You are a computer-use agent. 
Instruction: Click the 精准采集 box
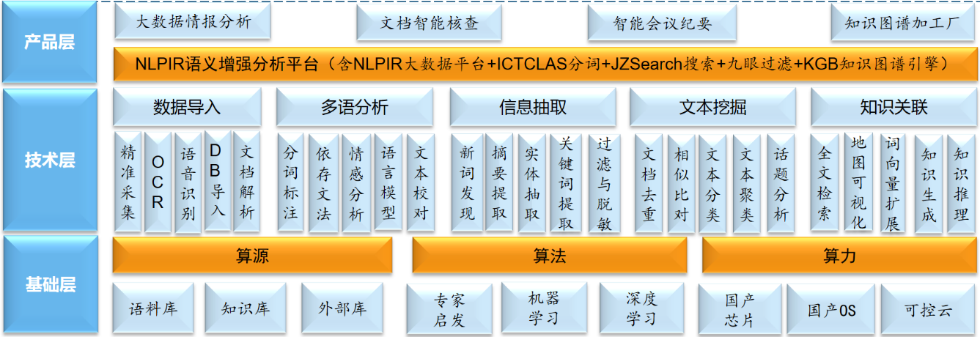coord(128,182)
